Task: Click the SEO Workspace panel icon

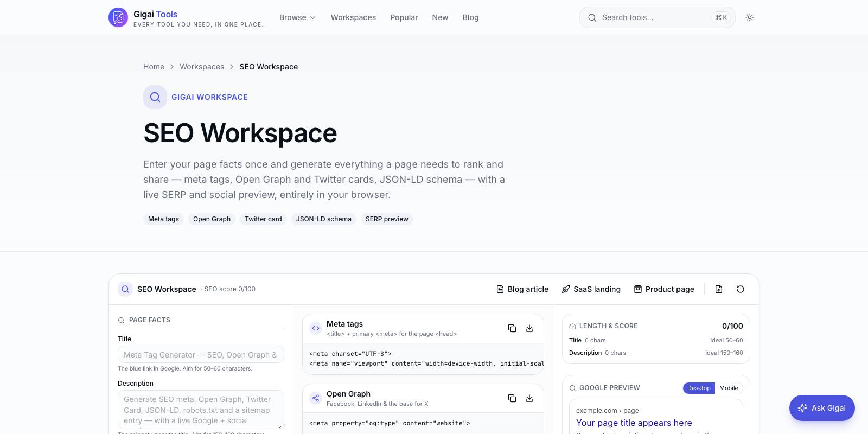Action: (125, 289)
